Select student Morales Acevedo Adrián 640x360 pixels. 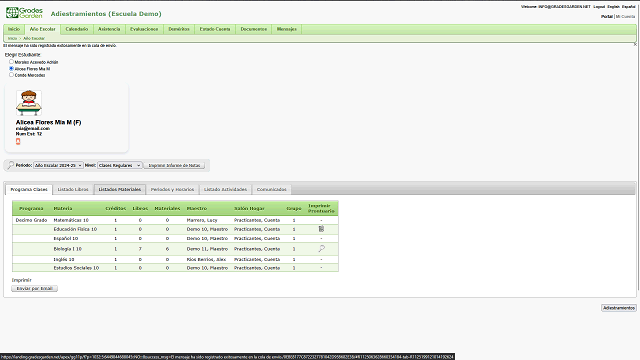pos(11,62)
